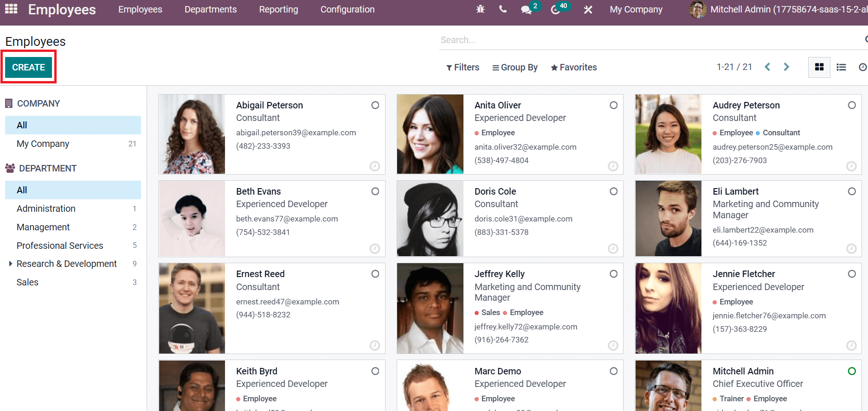Click presence status circle for Jeffrey Kelly

[614, 274]
